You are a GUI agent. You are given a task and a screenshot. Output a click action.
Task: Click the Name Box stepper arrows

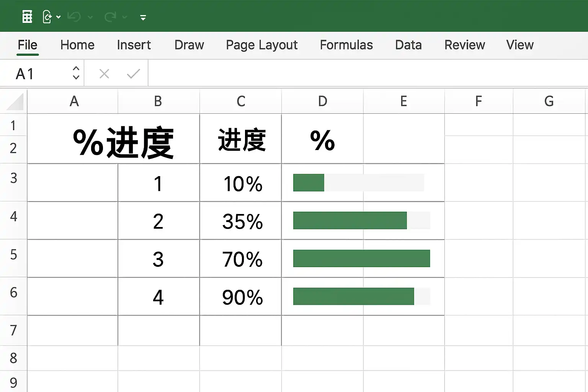[x=76, y=73]
